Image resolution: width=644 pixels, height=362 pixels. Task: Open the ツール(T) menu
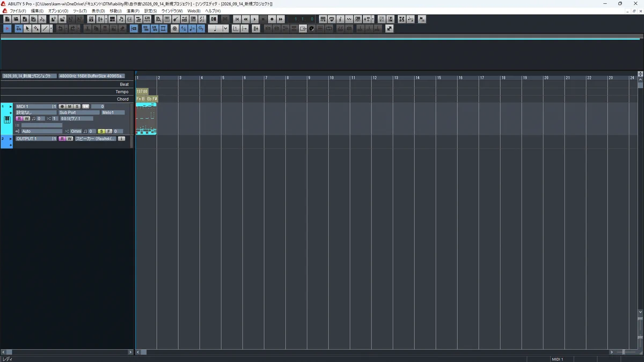pyautogui.click(x=79, y=11)
